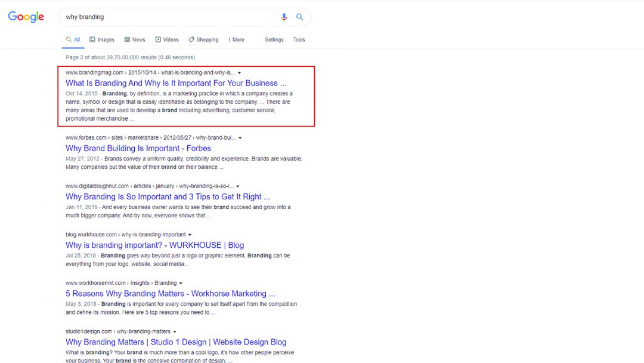Open the Forbes brand building article link
The image size is (644, 363).
(138, 148)
